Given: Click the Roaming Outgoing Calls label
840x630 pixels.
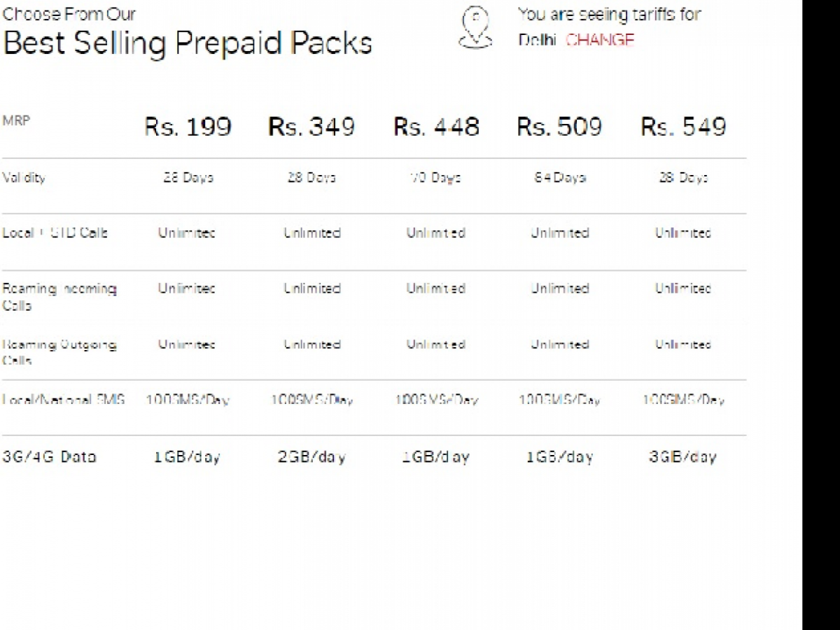Looking at the screenshot, I should (x=59, y=353).
